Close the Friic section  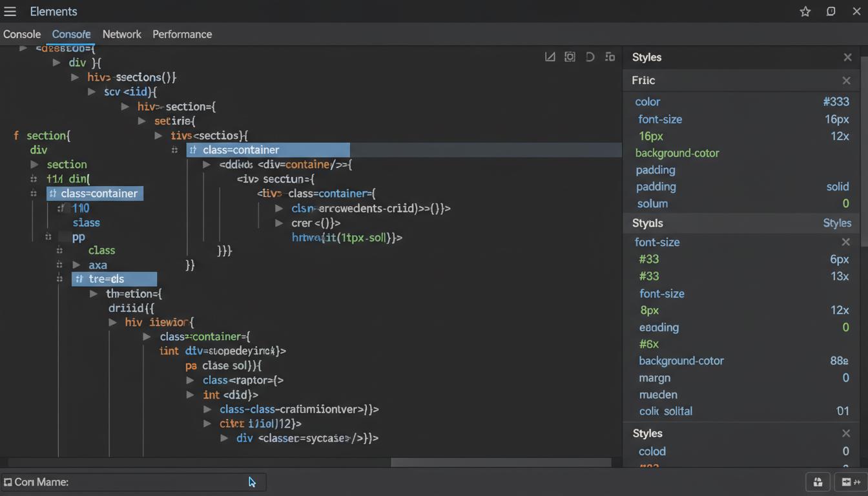[846, 81]
